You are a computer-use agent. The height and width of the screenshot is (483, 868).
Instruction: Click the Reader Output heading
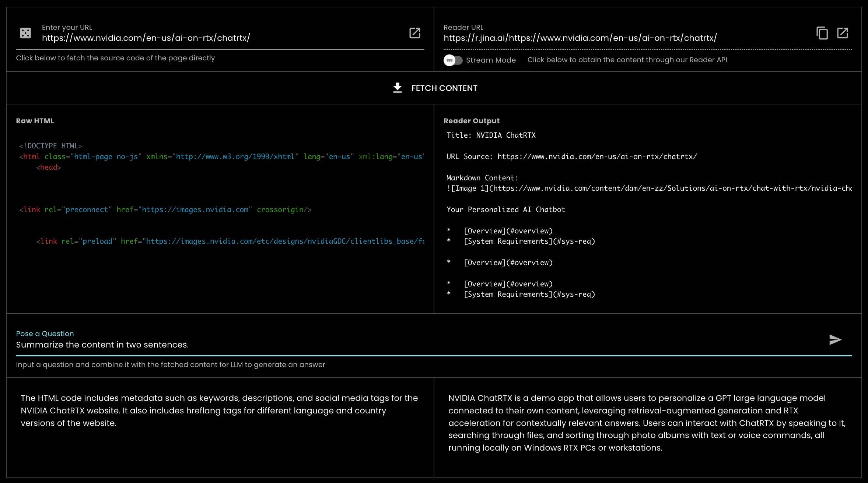tap(472, 121)
